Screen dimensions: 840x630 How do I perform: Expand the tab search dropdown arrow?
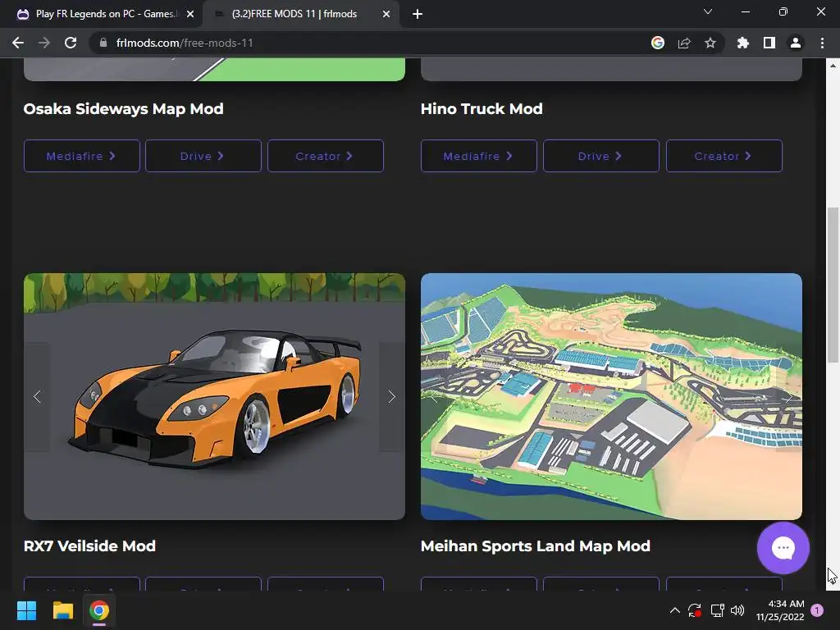click(x=708, y=11)
